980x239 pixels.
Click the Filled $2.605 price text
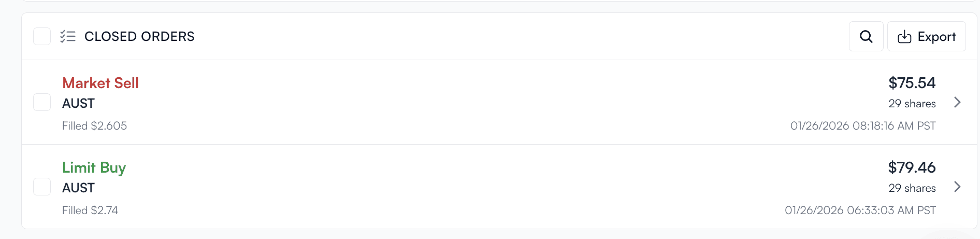[x=94, y=126]
